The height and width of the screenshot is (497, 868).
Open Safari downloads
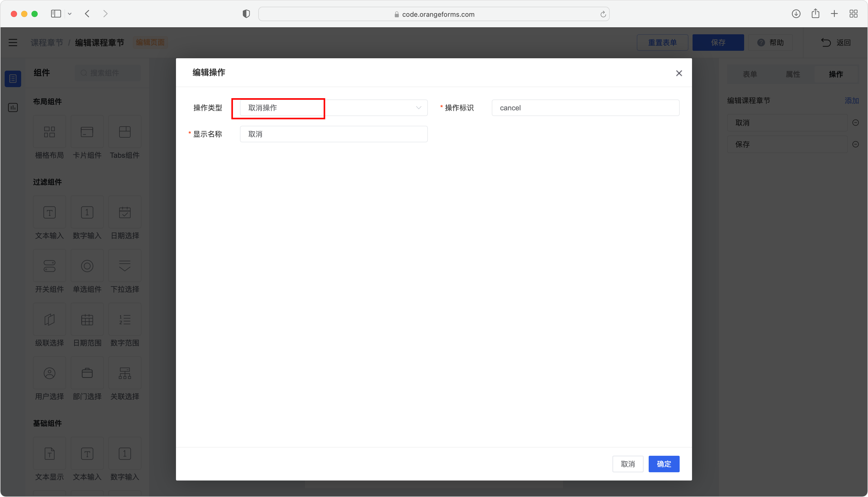click(796, 14)
